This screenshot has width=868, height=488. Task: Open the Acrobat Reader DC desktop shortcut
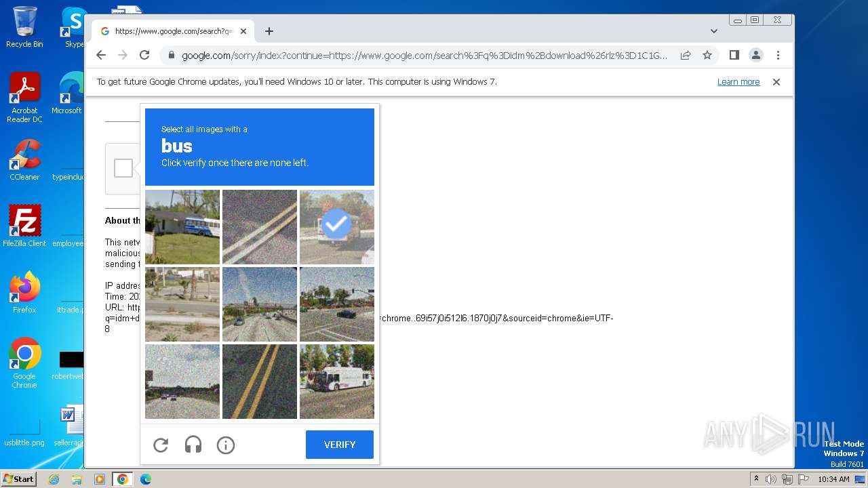24,98
